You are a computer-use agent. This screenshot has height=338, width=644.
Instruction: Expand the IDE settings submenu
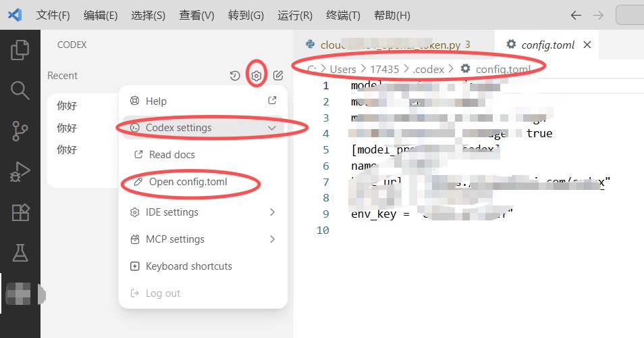point(272,212)
